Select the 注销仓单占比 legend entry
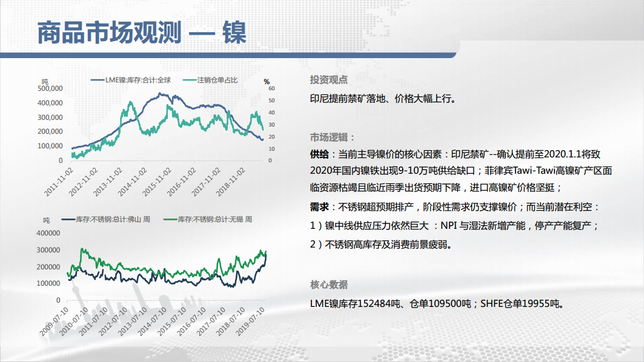Image resolution: width=644 pixels, height=362 pixels. 221,80
